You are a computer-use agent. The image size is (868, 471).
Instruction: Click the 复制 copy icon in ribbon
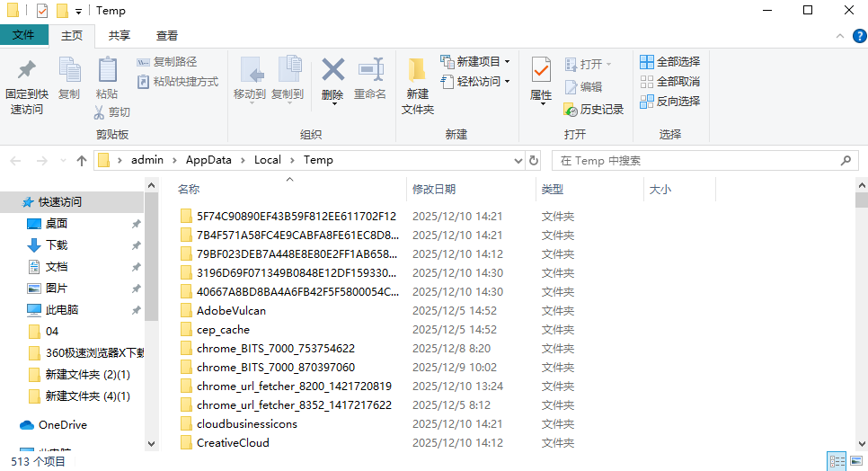[70, 70]
